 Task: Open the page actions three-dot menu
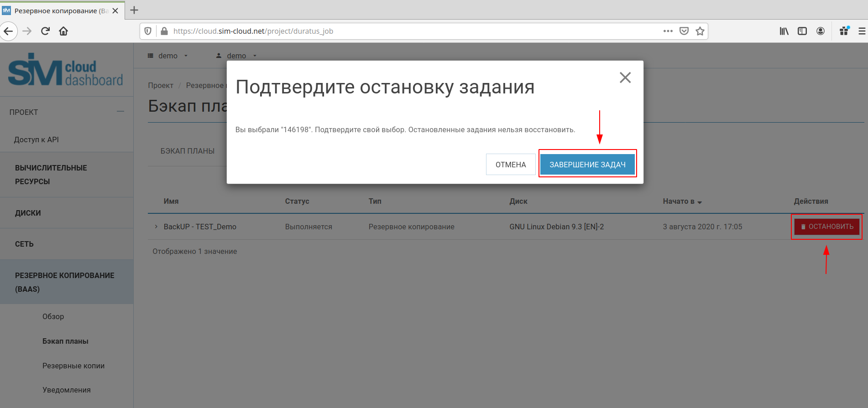pos(668,31)
